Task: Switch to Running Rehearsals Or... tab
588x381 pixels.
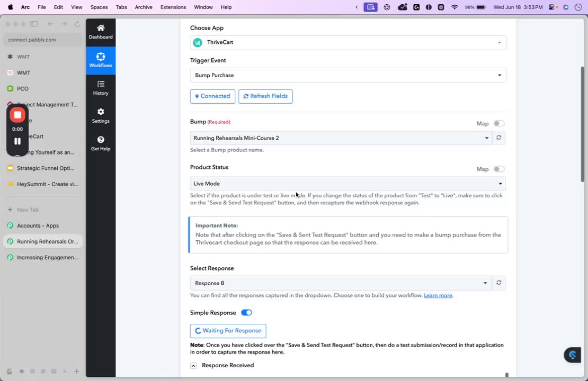Action: (43, 242)
